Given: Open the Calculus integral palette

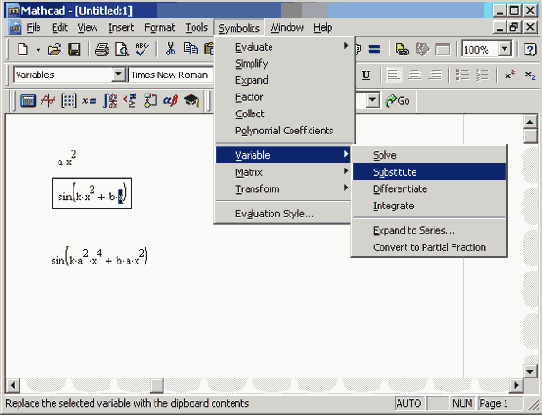Looking at the screenshot, I should 110,101.
